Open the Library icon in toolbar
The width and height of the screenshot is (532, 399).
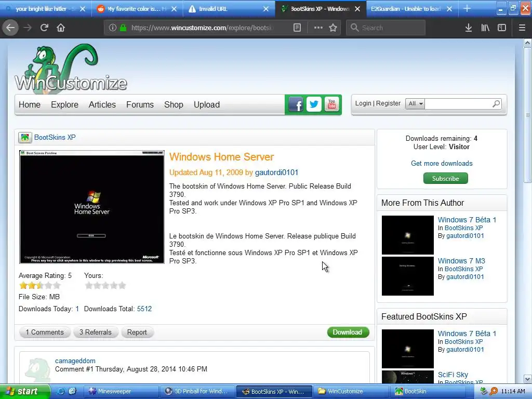(x=485, y=28)
